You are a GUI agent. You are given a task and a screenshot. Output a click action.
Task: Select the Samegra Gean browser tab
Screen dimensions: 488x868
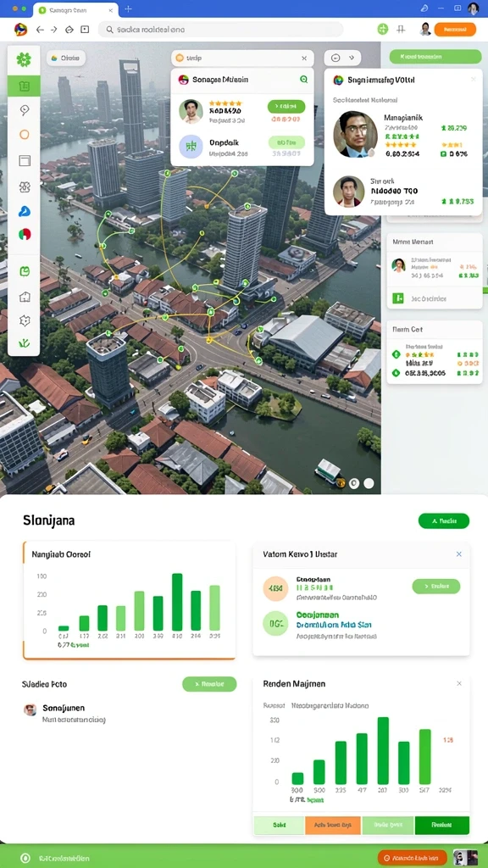click(75, 10)
